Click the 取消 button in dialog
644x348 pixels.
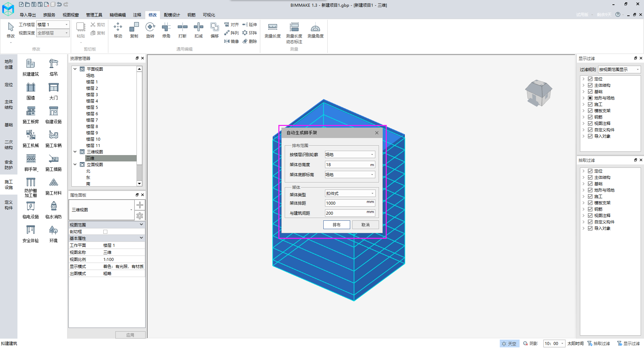(365, 225)
